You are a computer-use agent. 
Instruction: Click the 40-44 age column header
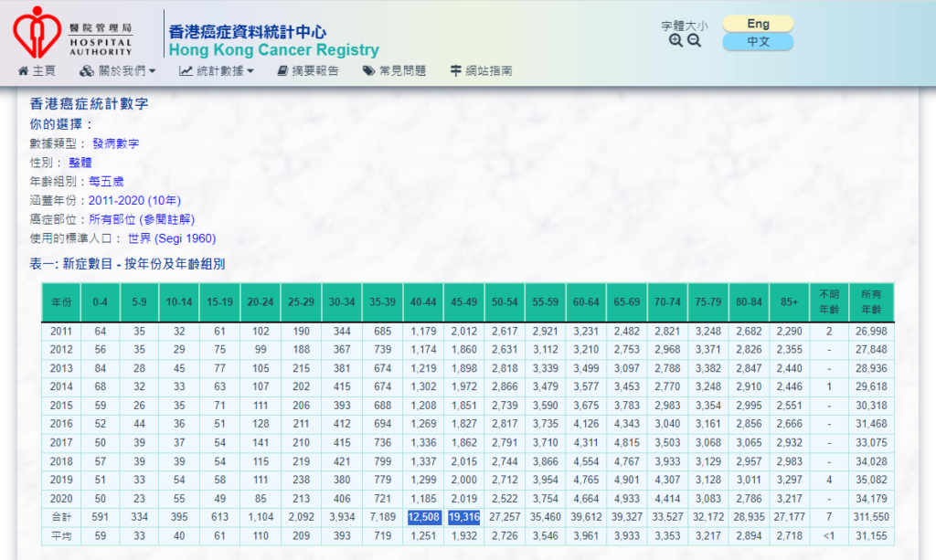[423, 301]
